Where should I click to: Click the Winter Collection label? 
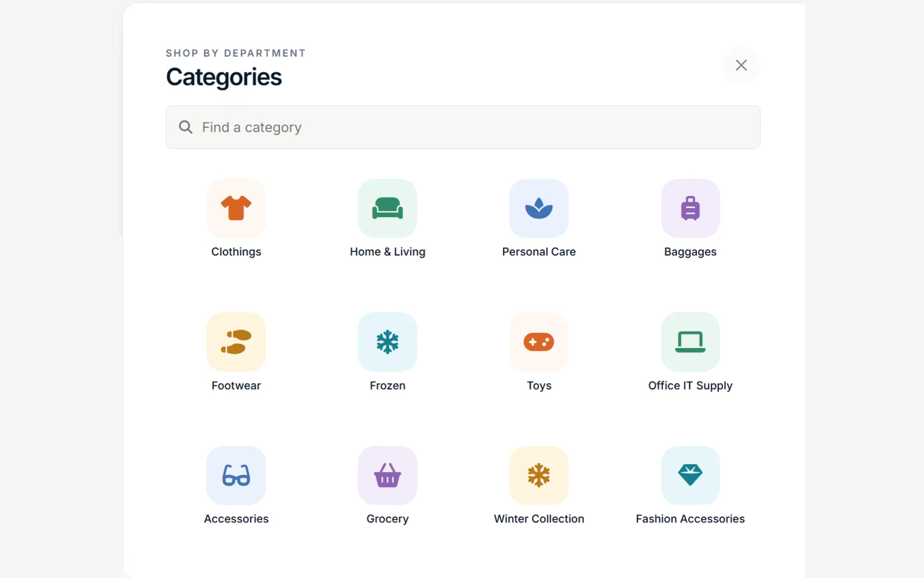pos(539,518)
